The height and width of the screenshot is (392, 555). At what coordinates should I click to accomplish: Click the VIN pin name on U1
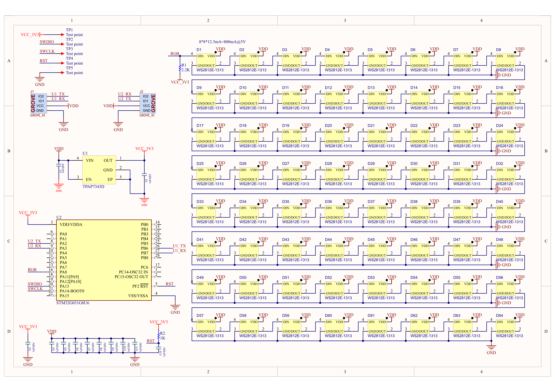(90, 160)
